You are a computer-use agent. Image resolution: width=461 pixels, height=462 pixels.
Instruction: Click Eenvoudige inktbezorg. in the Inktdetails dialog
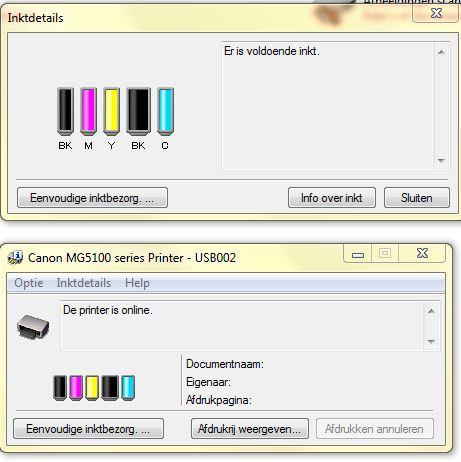tap(92, 198)
